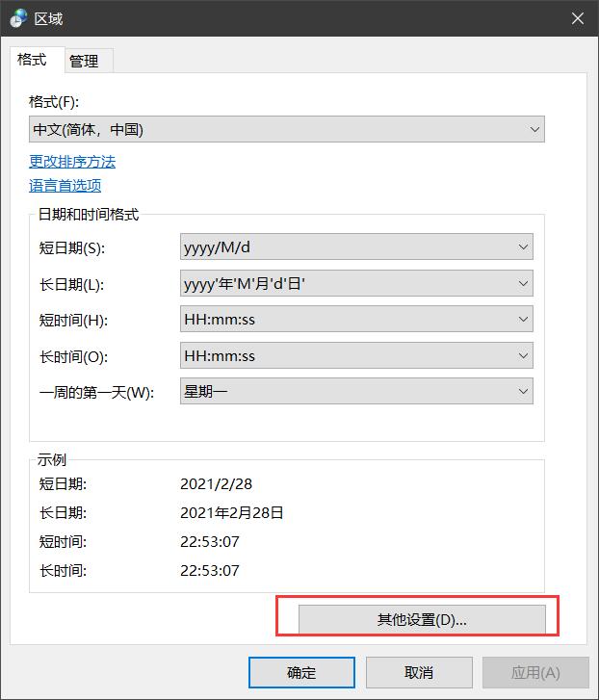Select the 格式 tab
Image resolution: width=599 pixels, height=700 pixels.
click(x=32, y=60)
